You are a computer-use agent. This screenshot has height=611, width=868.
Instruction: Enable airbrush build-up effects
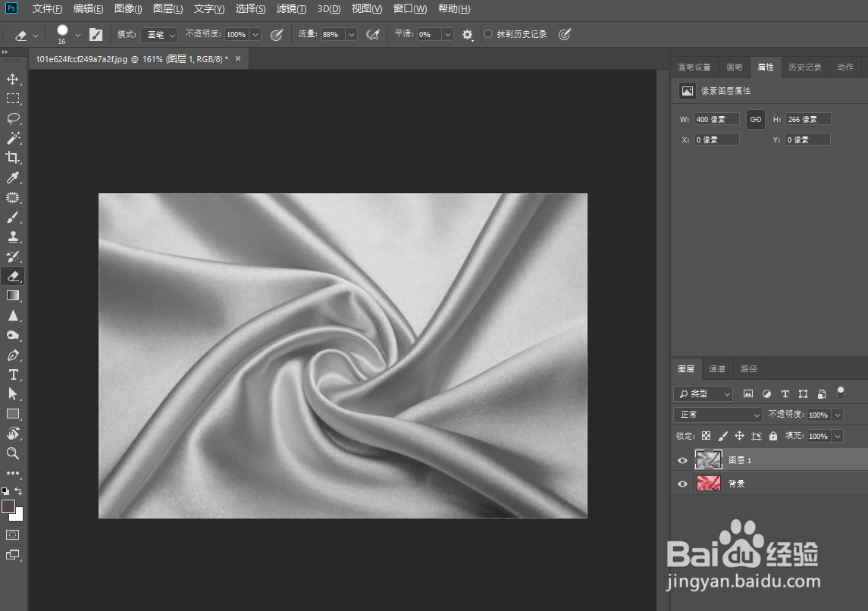point(373,35)
